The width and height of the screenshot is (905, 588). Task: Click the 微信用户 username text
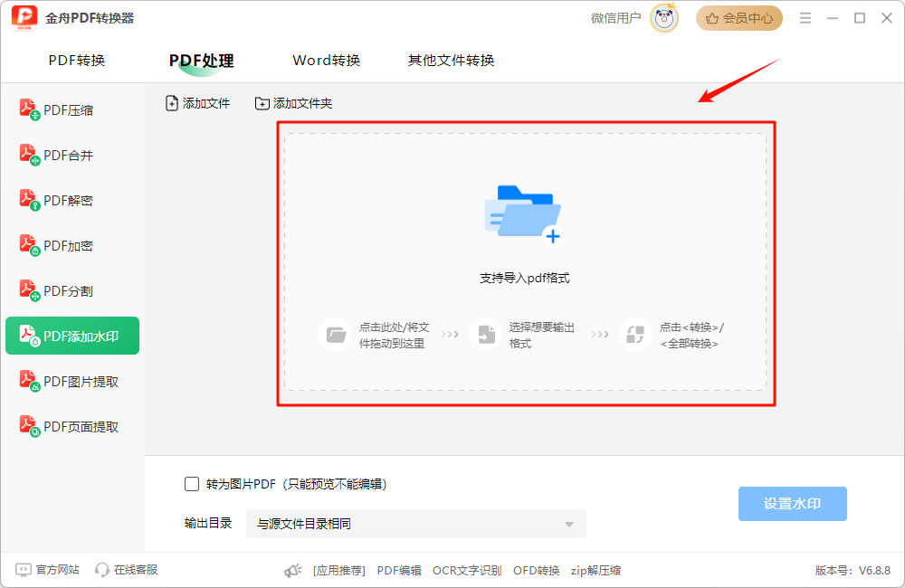pos(615,18)
